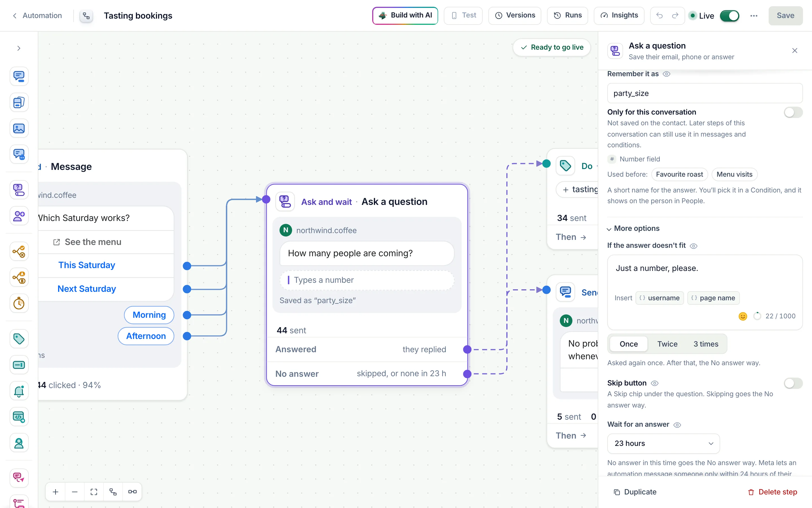
Task: Expand the left sidebar
Action: (19, 48)
